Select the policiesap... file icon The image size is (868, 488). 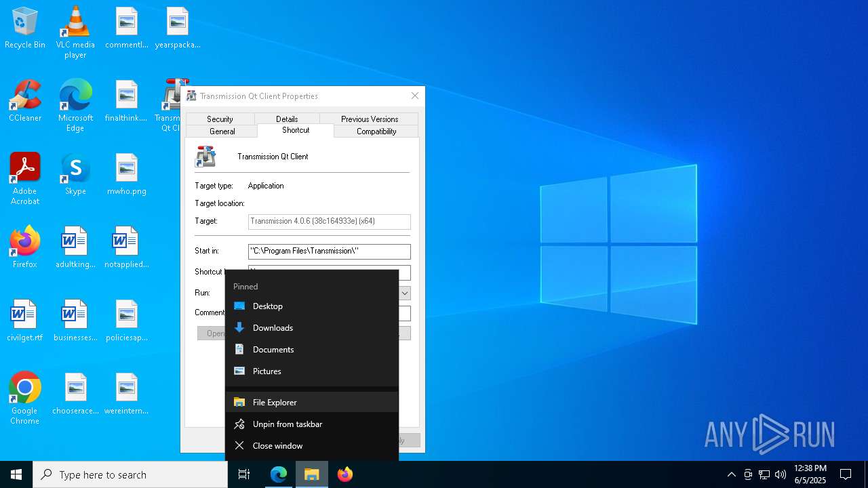(127, 321)
